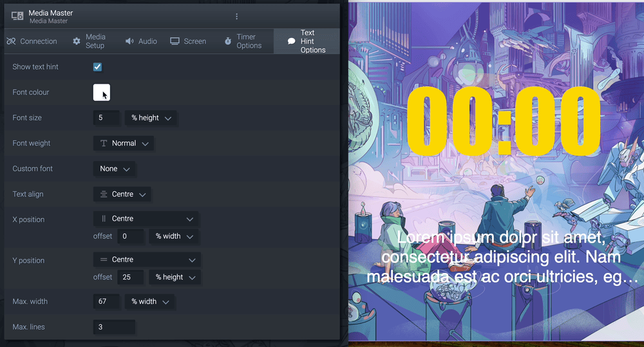Viewport: 644px width, 347px height.
Task: Click the Connection link icon
Action: 11,41
